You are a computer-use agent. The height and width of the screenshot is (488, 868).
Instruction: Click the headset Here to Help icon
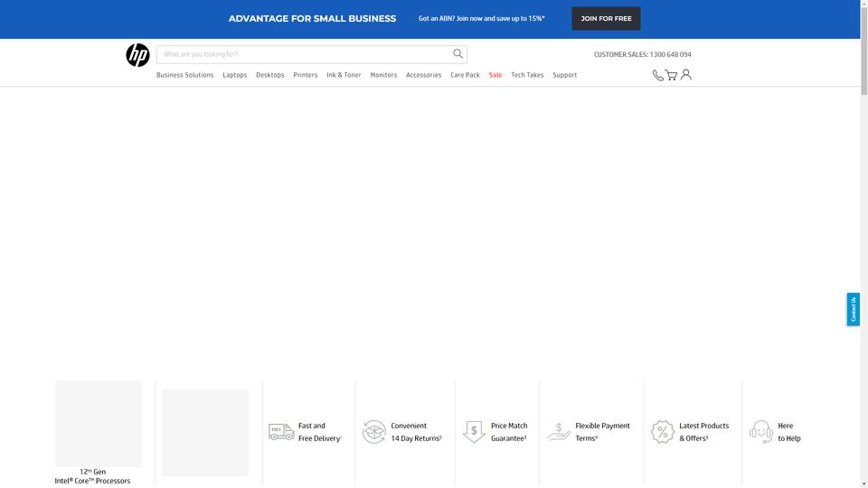[x=761, y=432]
